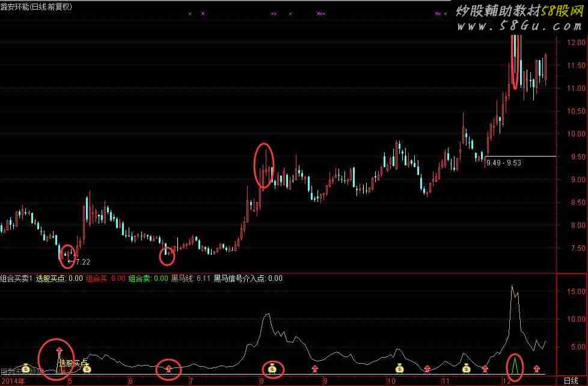Select the red up-arrow signal in late November
Viewport: 588px width, 386px height.
485,370
